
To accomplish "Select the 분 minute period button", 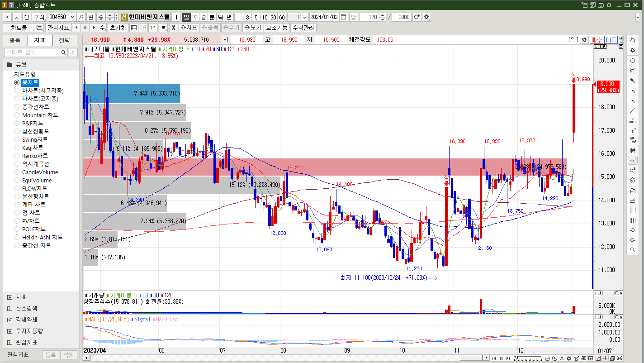I will [212, 17].
